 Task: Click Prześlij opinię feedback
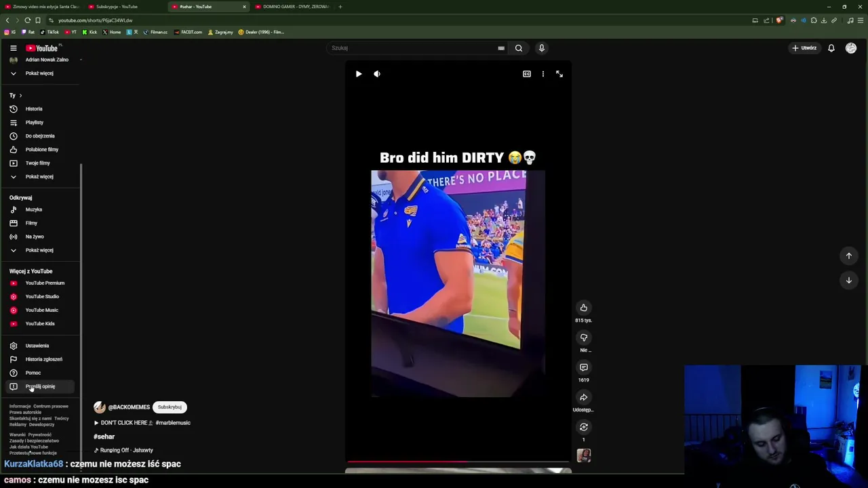pos(39,386)
